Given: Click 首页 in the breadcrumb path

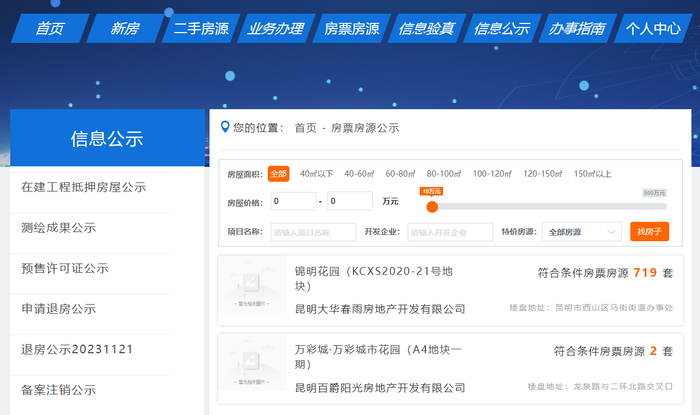Looking at the screenshot, I should pyautogui.click(x=305, y=128).
